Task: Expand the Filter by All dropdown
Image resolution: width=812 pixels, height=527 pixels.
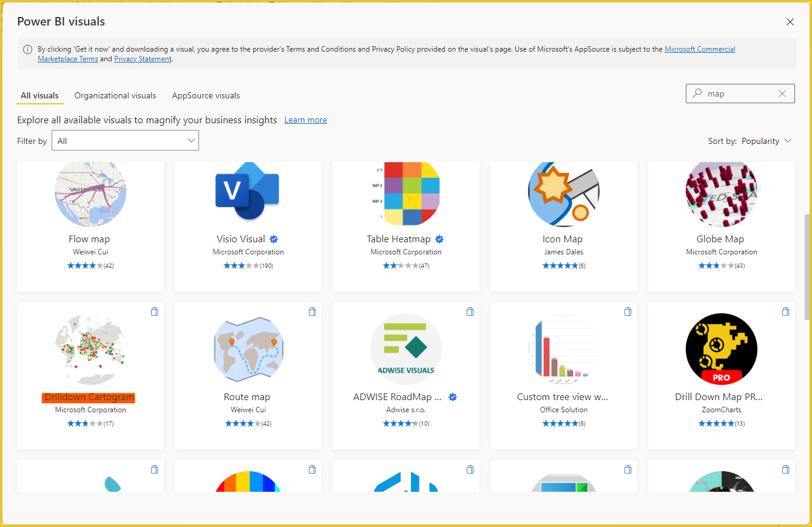Action: 125,141
